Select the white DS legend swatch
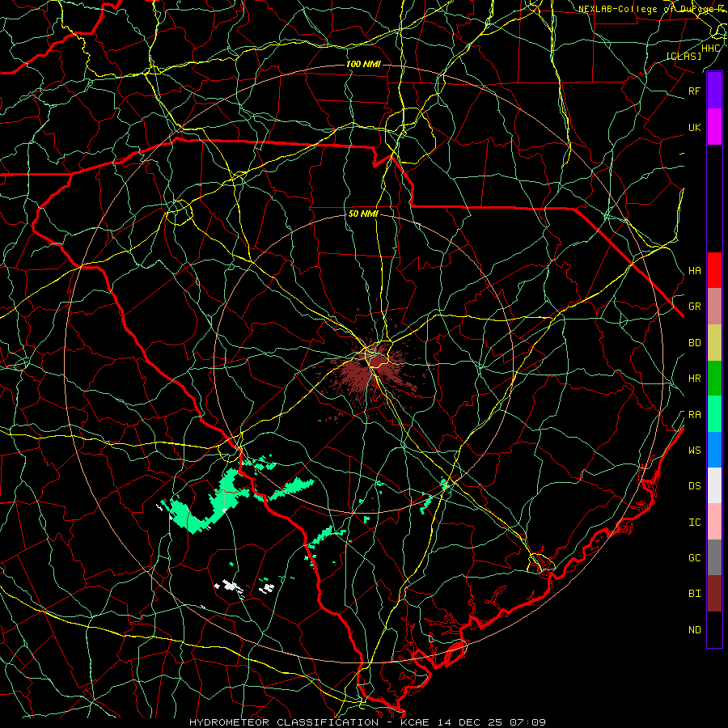Image resolution: width=728 pixels, height=728 pixels. coord(714,485)
